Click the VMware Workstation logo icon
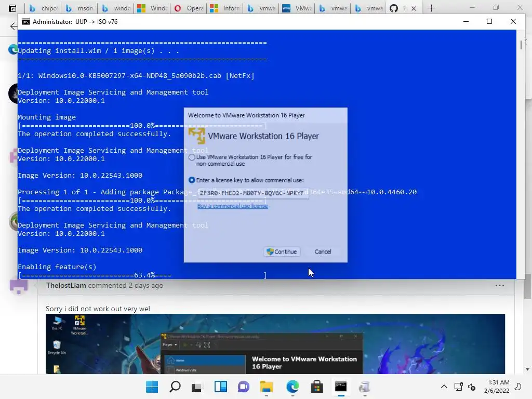This screenshot has height=399, width=532. [197, 136]
